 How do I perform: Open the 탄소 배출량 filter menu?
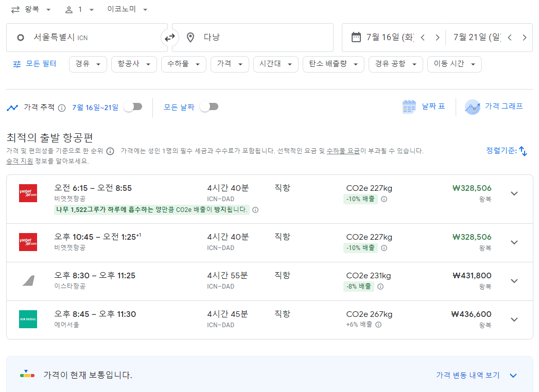point(333,64)
